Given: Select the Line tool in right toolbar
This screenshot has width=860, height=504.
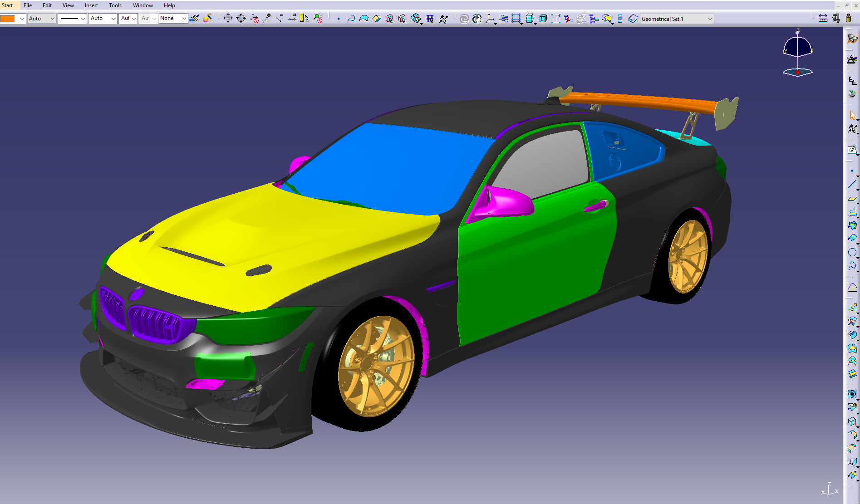Looking at the screenshot, I should pos(852,184).
